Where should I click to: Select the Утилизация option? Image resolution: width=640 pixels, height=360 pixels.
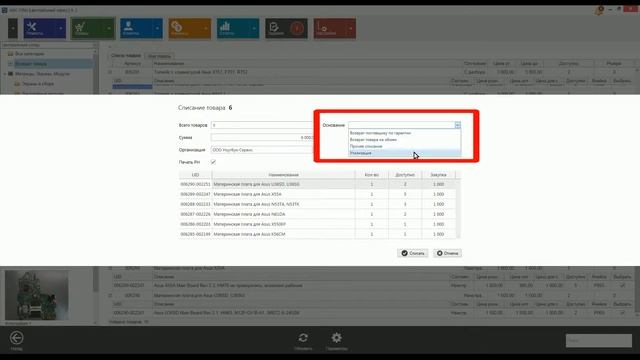coord(404,153)
